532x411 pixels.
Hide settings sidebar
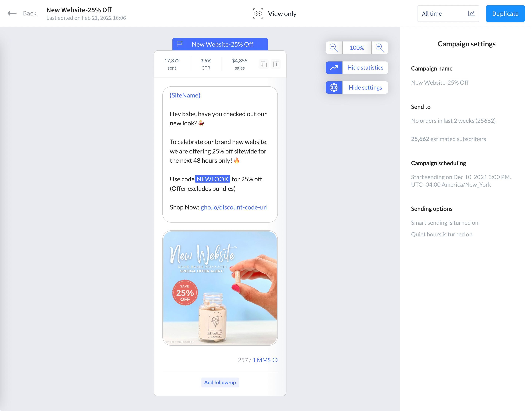tap(365, 88)
